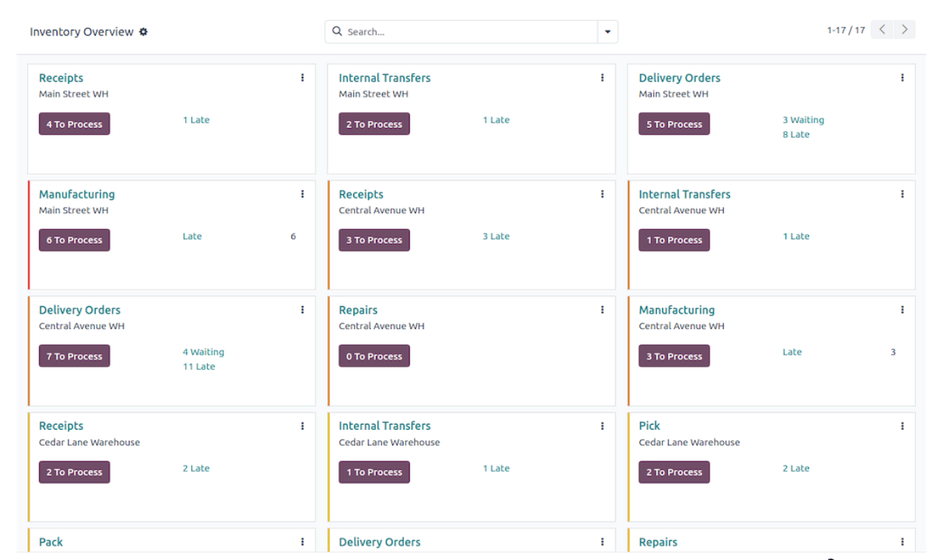Click the three-dot menu on Internal Transfers Main Street WH
The image size is (940, 560).
pyautogui.click(x=602, y=77)
